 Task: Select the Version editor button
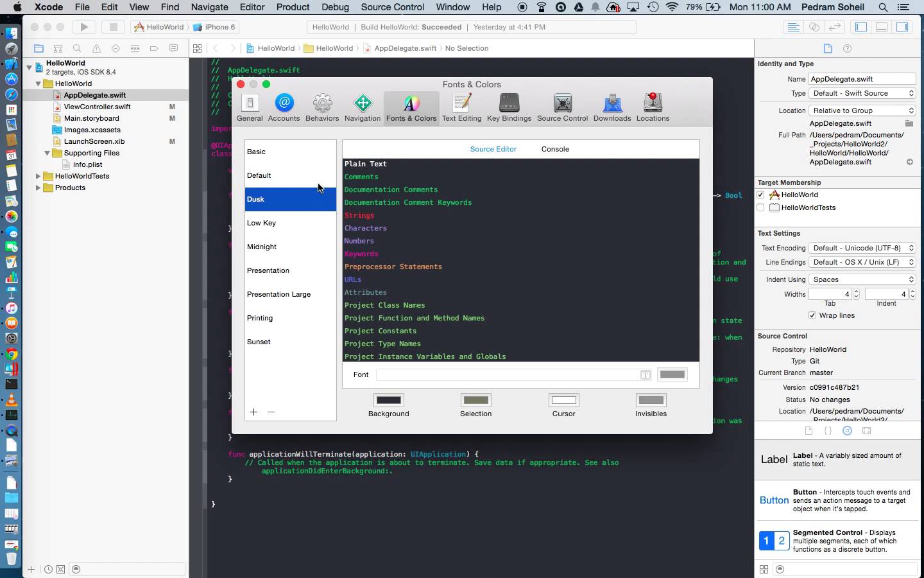point(835,27)
